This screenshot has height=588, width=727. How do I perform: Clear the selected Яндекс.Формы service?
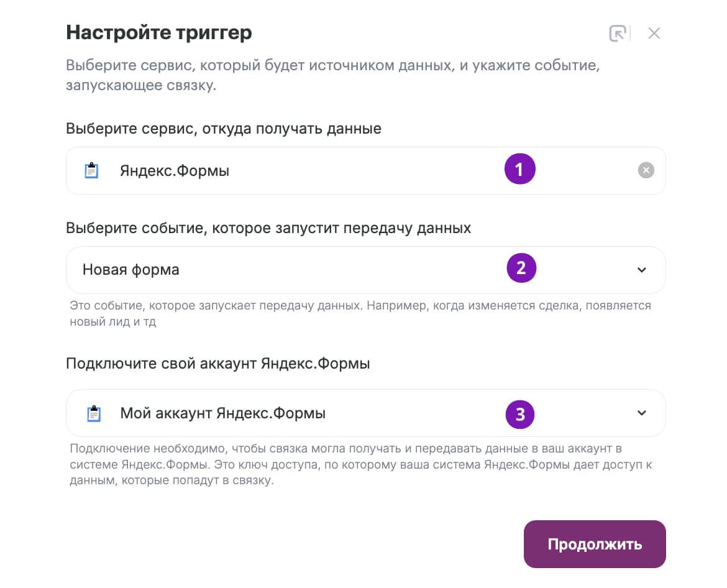coord(646,170)
